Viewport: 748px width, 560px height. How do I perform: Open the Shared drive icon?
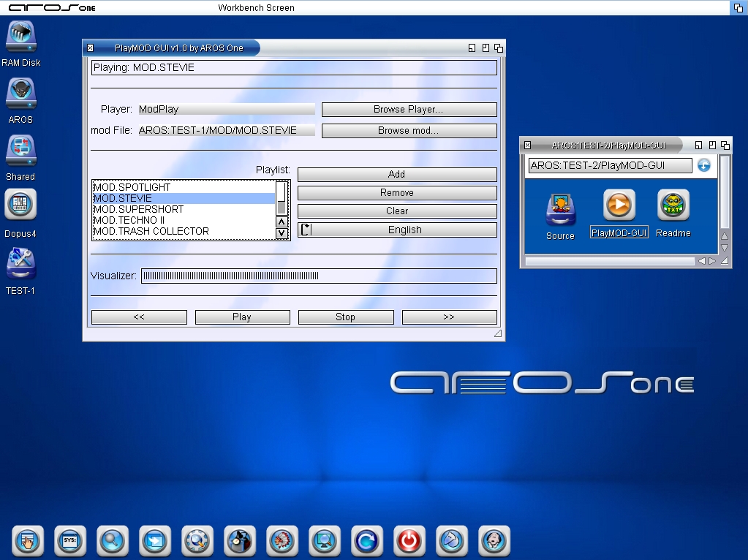(x=21, y=151)
